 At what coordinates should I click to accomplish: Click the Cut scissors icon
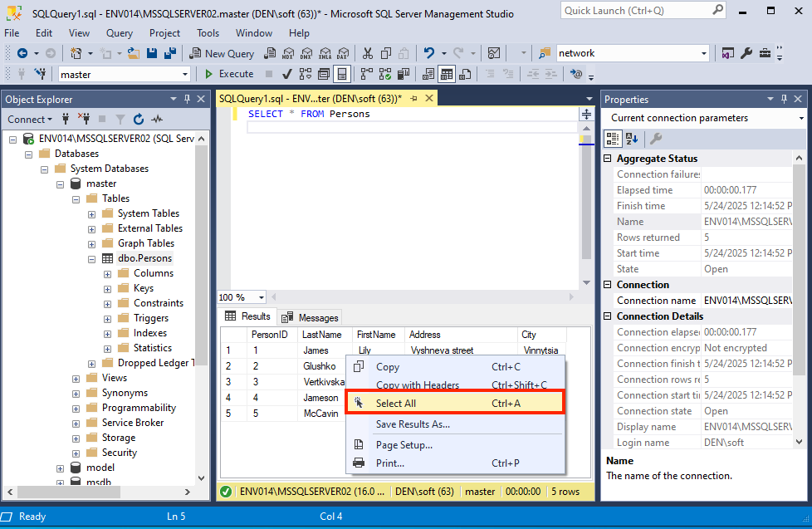[368, 53]
